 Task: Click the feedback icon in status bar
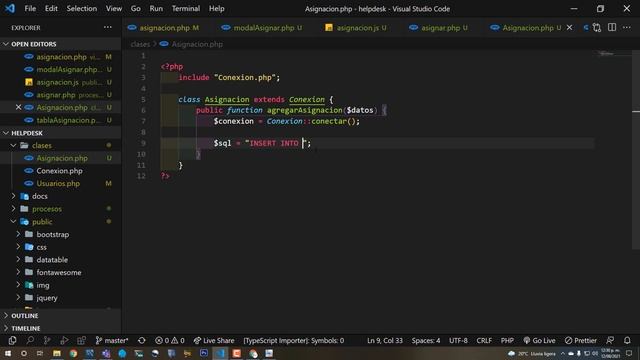(x=610, y=340)
